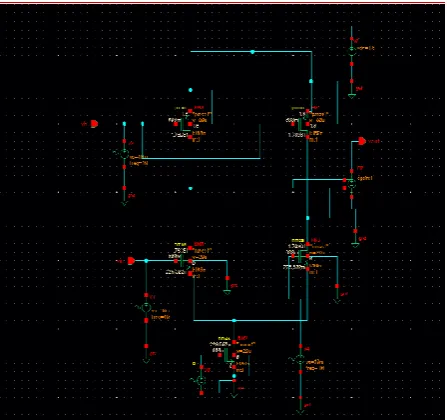Select the right PMOS transistor wired to the top rail
This screenshot has width=447, height=420.
click(x=302, y=124)
